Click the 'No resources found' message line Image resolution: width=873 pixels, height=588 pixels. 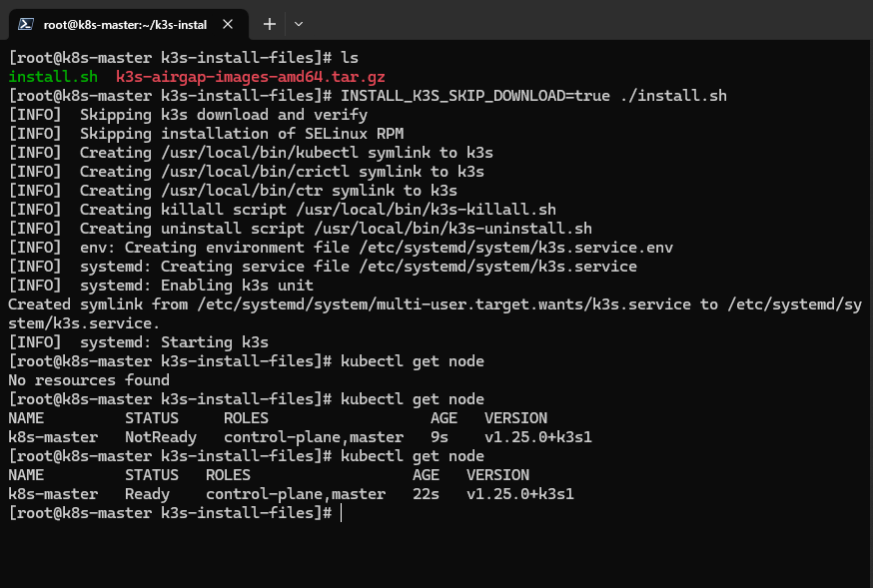[89, 380]
